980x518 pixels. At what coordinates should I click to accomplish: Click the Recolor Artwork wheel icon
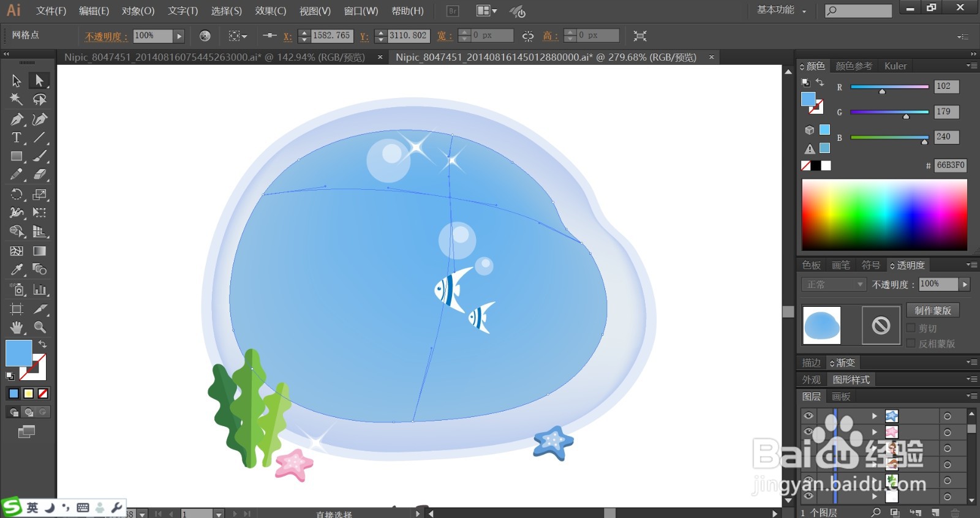coord(205,36)
